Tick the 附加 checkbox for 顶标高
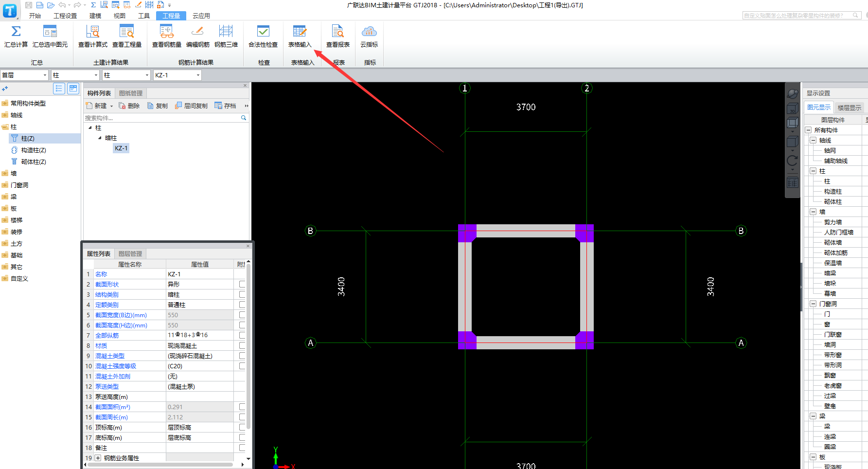 [242, 427]
